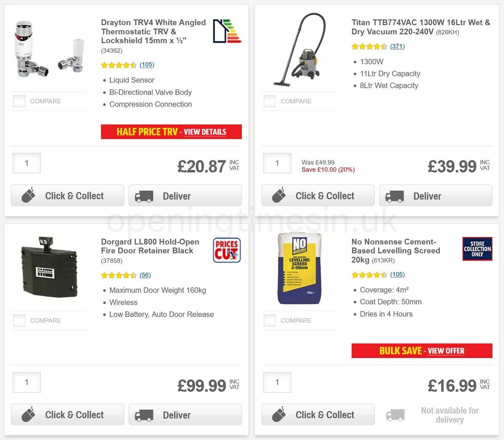Image resolution: width=504 pixels, height=440 pixels.
Task: Open VIEW OFFER on the Bulk Save banner
Action: click(x=446, y=351)
